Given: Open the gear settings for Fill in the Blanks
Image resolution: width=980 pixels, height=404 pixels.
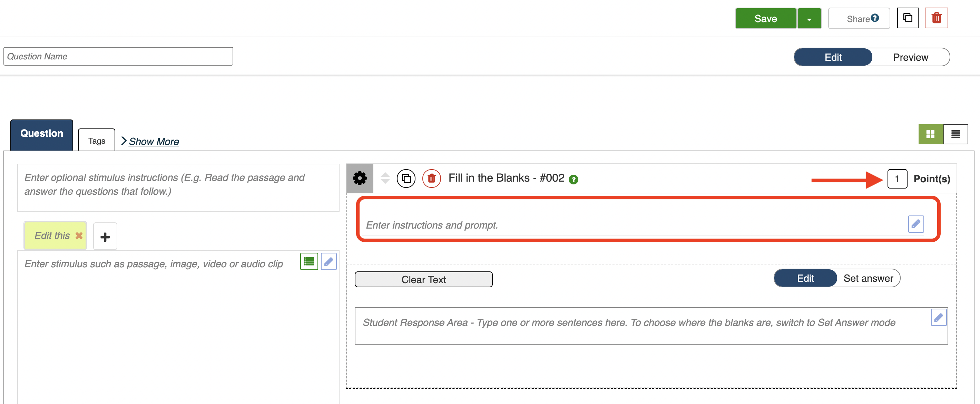Looking at the screenshot, I should coord(360,178).
